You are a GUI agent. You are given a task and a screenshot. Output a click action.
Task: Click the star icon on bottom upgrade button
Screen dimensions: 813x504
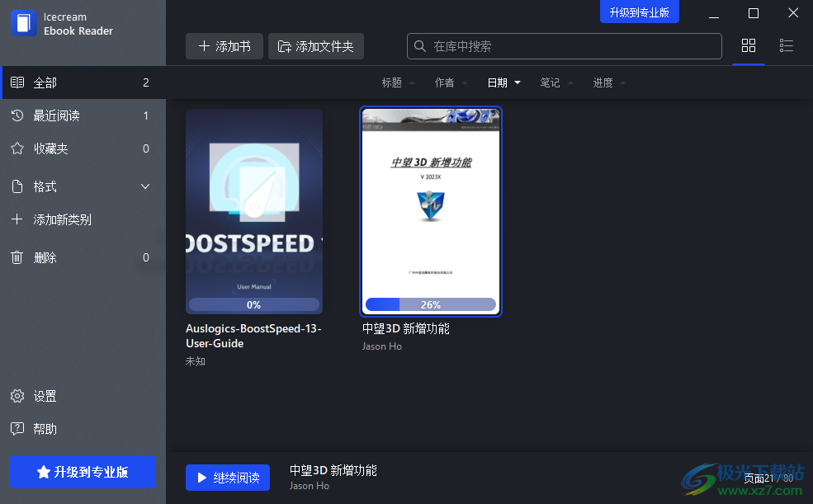coord(44,472)
